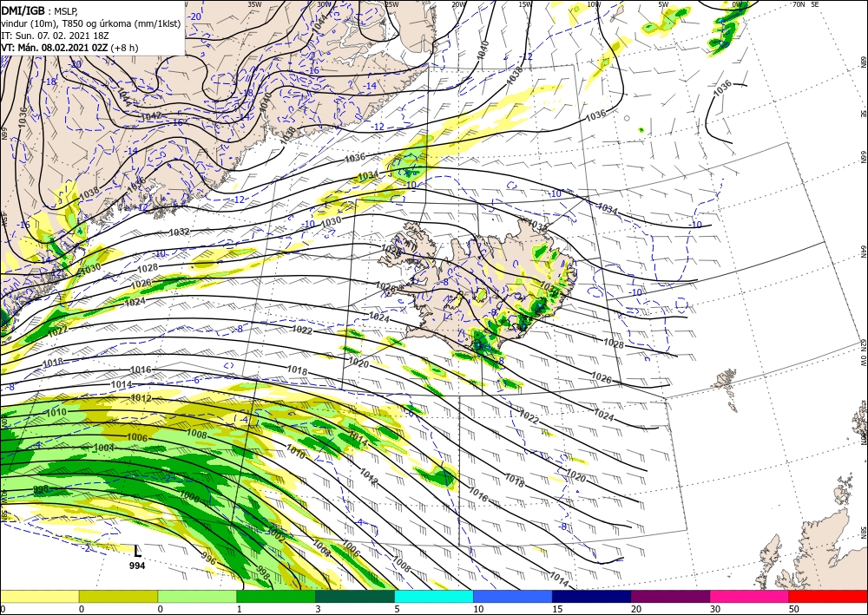Click the '15W' longitude label
Screen dimensions: 868x615
tap(526, 3)
